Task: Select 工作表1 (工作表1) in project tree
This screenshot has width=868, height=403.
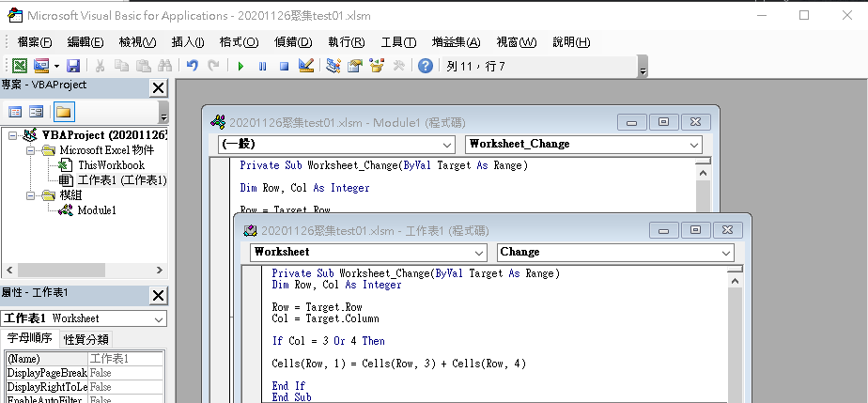Action: coord(122,180)
